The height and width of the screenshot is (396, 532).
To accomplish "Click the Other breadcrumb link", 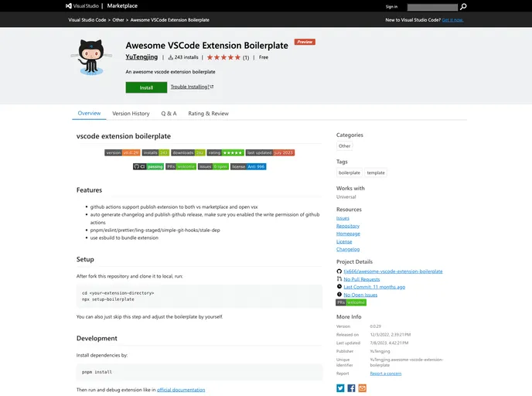I will (118, 20).
